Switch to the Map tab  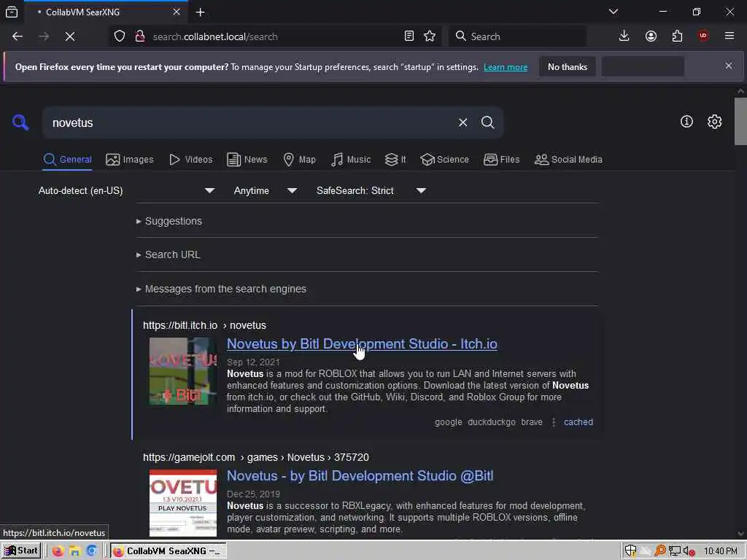pos(299,160)
